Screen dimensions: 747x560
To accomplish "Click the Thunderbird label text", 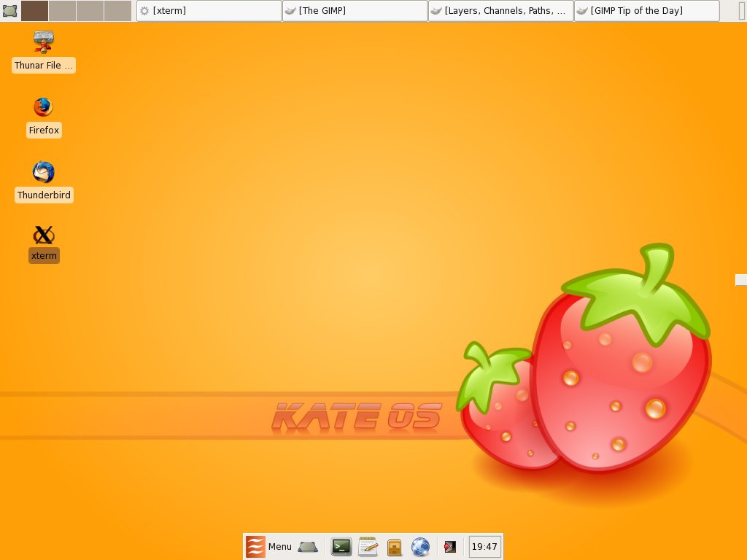I will click(x=44, y=195).
